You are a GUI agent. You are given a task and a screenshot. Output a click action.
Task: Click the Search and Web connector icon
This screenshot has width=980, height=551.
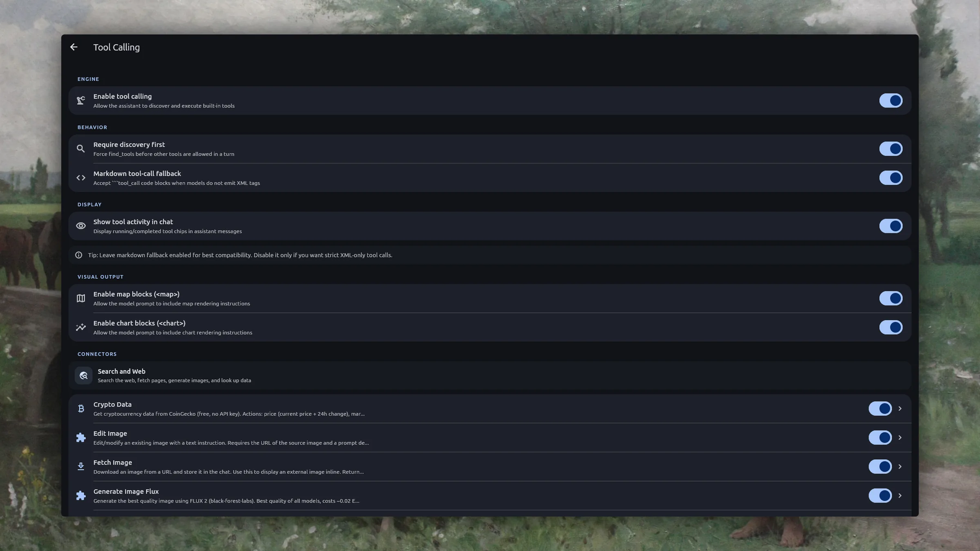(84, 375)
